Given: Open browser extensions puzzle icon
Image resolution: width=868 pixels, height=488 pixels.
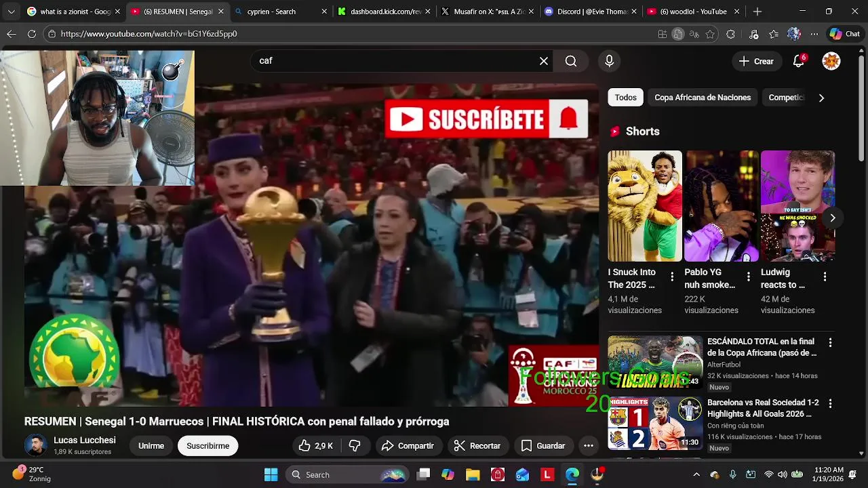Looking at the screenshot, I should [730, 34].
